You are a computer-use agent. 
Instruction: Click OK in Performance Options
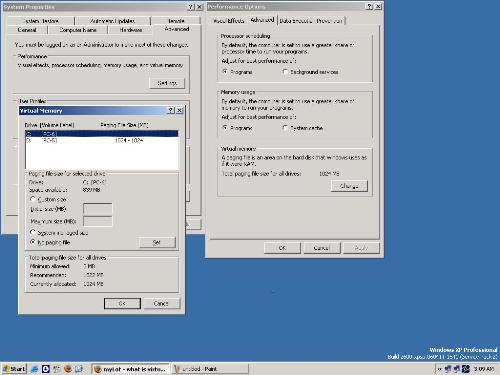282,248
